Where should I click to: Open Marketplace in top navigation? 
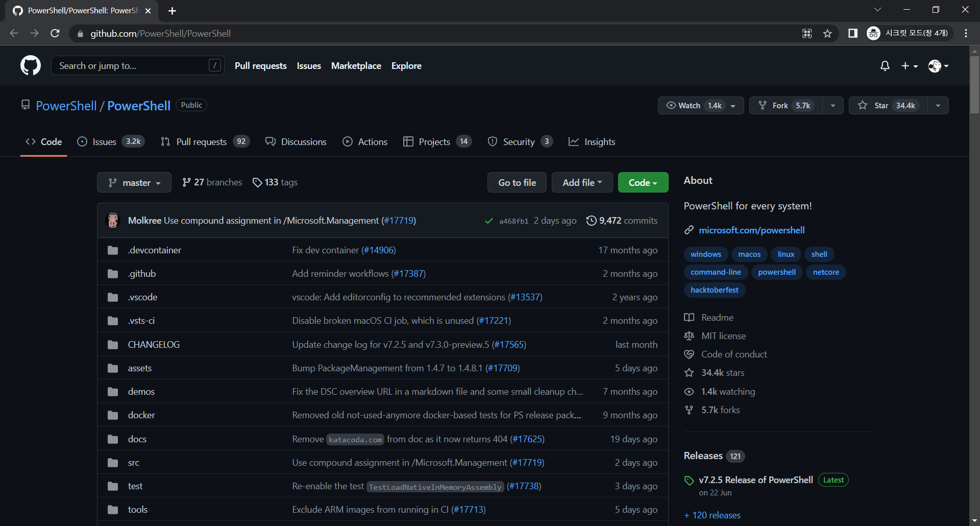(x=356, y=66)
